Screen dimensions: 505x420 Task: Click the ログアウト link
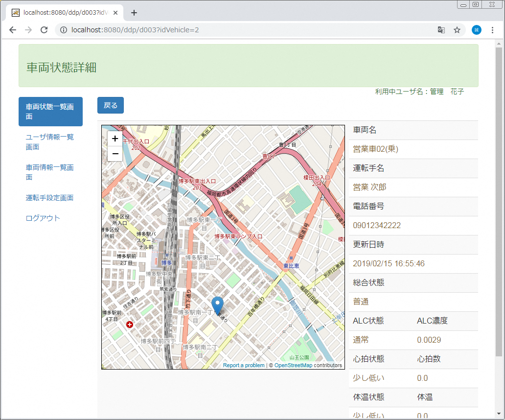pos(43,218)
